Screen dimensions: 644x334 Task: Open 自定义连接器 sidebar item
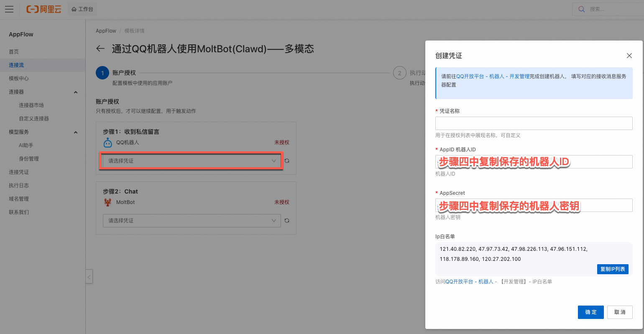pos(34,119)
